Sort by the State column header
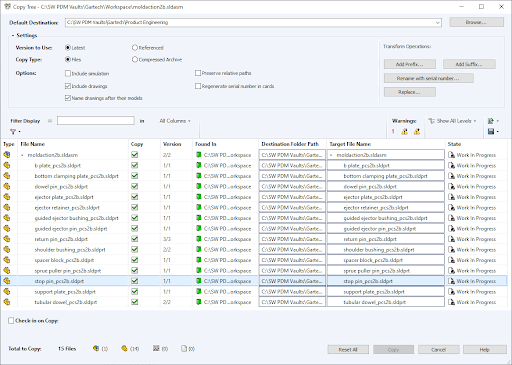Image resolution: width=512 pixels, height=365 pixels. coord(476,144)
